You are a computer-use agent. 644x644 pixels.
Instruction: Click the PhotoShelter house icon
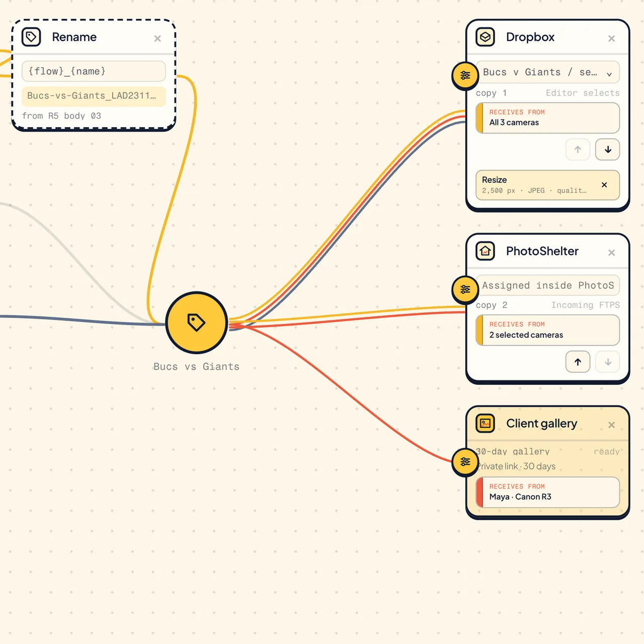(485, 251)
